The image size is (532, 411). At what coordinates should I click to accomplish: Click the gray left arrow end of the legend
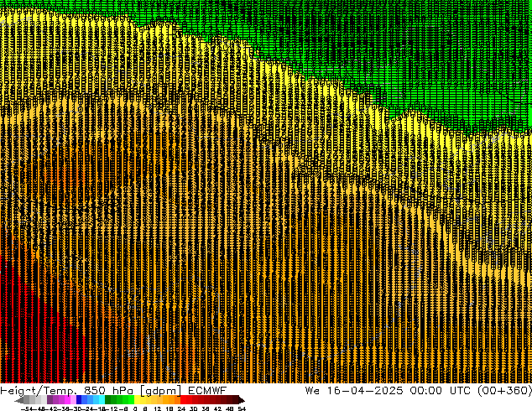point(19,400)
